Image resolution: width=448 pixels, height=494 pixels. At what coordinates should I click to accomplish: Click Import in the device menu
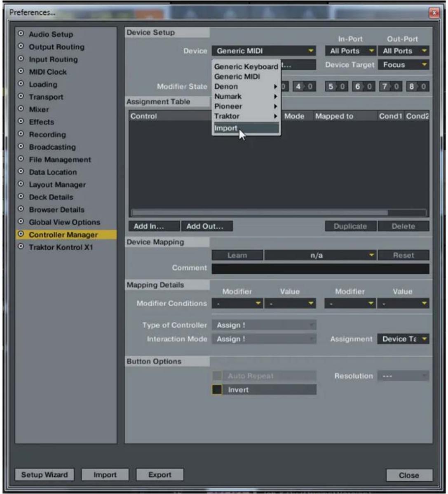pyautogui.click(x=246, y=128)
